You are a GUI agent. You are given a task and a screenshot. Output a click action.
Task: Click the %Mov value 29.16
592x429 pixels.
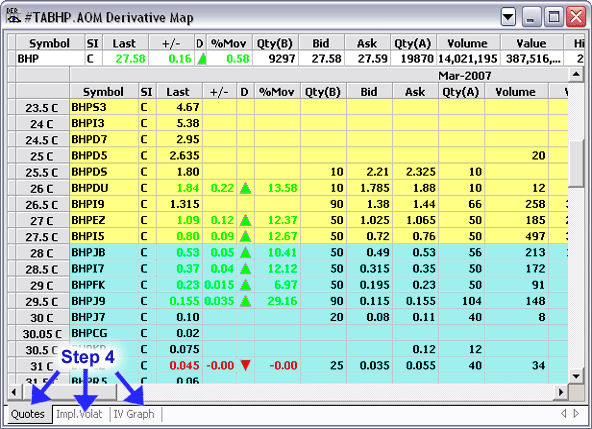[282, 301]
